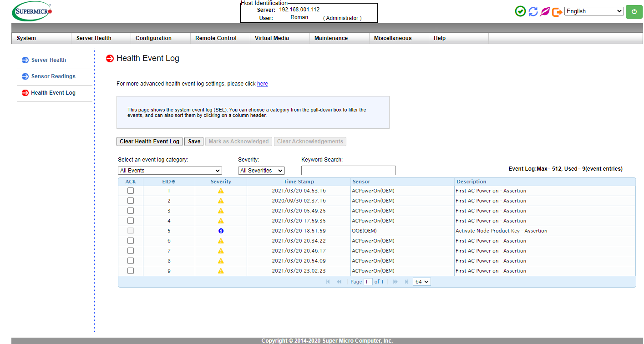Image resolution: width=644 pixels, height=344 pixels.
Task: Click timestamp 2020/09/30 02:37:16
Action: click(x=299, y=201)
